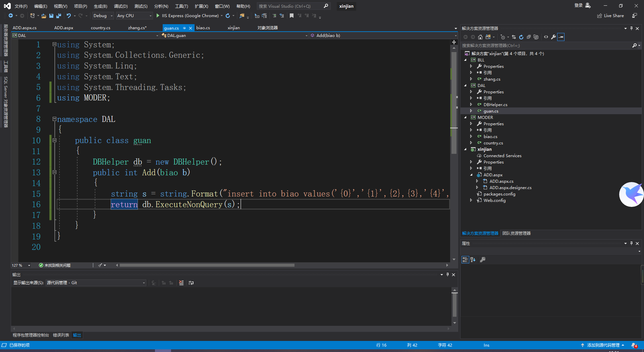Collapse all nodes in Solution Explorer
Viewport: 644px width, 352px height.
click(529, 37)
